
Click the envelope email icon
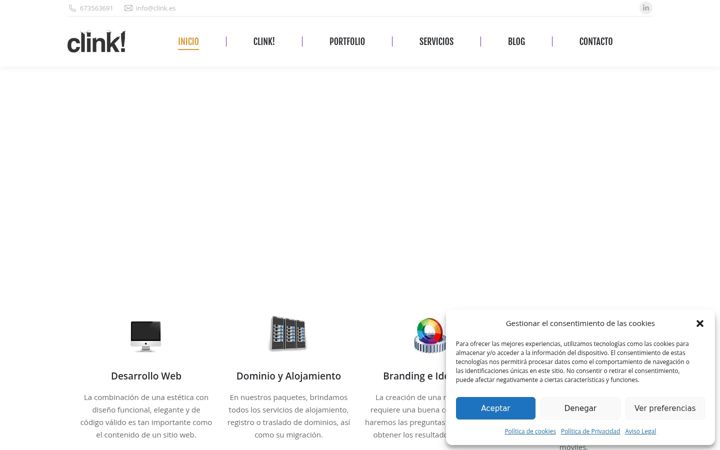128,8
